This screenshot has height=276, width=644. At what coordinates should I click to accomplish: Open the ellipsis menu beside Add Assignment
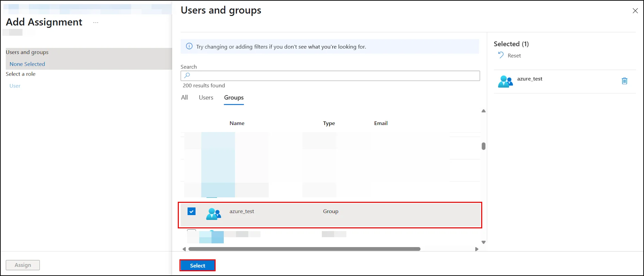coord(96,22)
